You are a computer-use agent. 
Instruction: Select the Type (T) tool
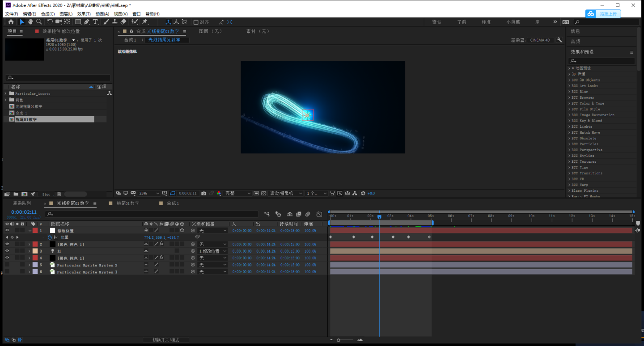point(95,22)
